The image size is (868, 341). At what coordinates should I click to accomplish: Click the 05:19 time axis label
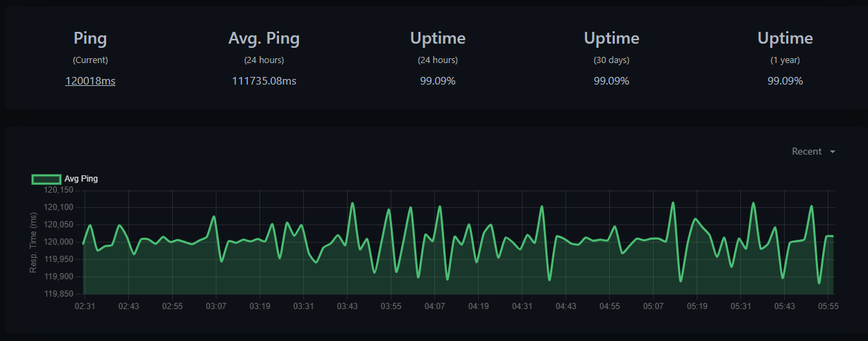click(697, 306)
